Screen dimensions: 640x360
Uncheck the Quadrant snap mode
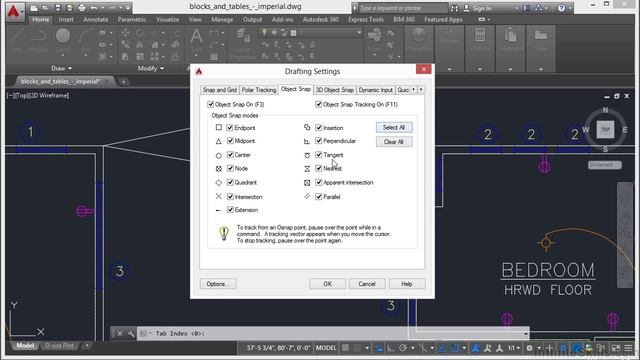click(230, 182)
